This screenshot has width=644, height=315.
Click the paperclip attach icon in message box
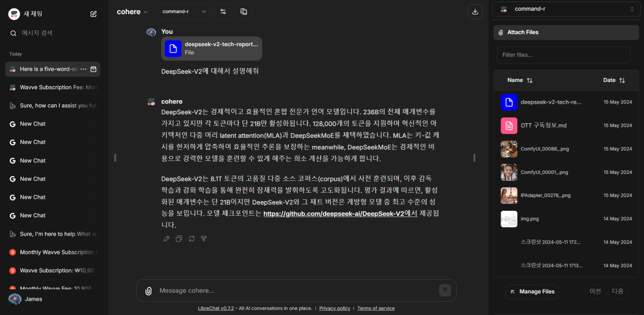pos(148,291)
